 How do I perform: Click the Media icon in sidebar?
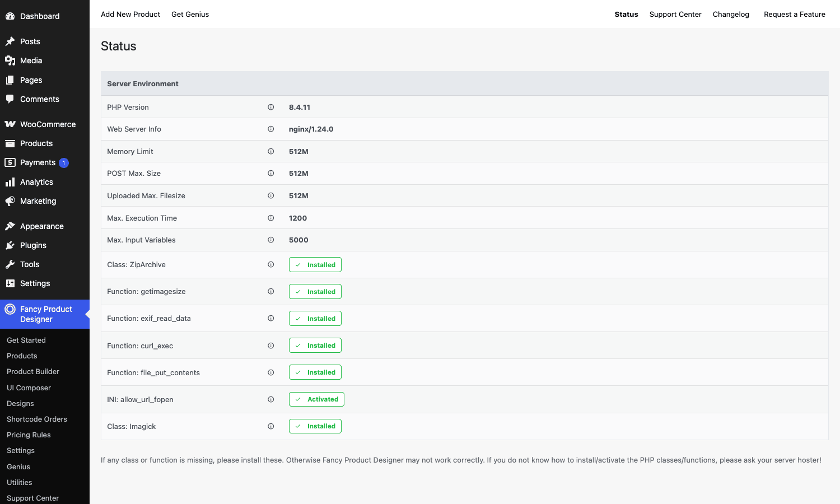click(10, 60)
